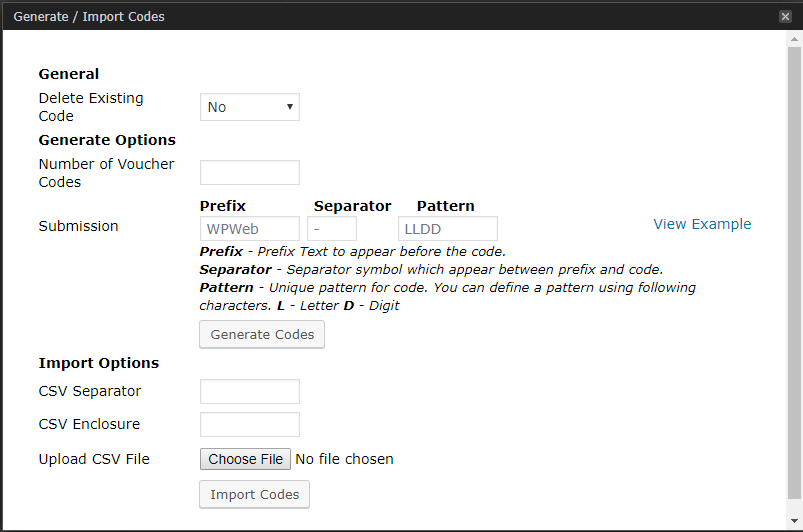Close the Generate / Import Codes dialog
The height and width of the screenshot is (532, 803).
pos(785,16)
